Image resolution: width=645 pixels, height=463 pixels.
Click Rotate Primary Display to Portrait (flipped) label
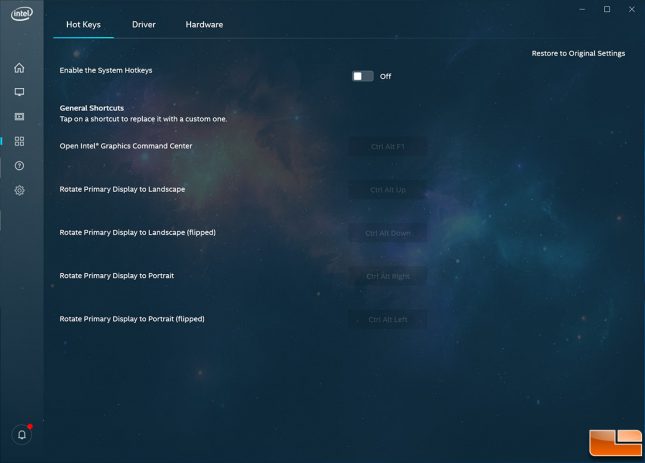point(132,319)
